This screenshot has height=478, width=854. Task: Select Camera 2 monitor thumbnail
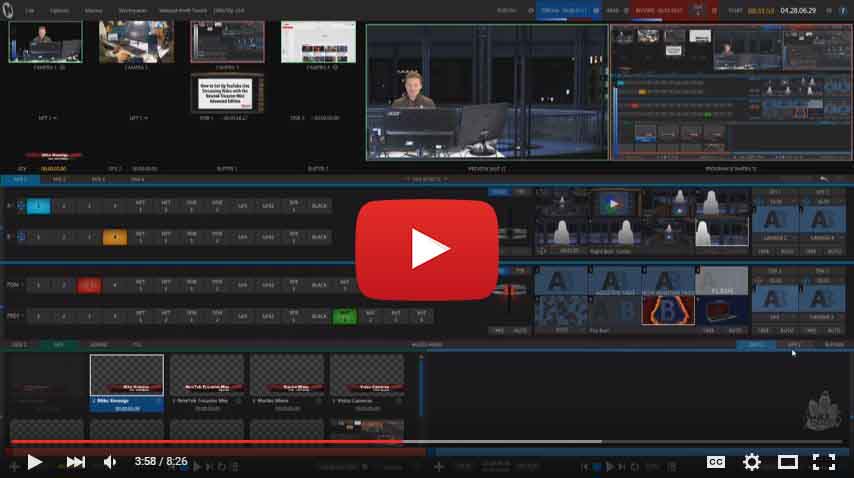pyautogui.click(x=136, y=42)
